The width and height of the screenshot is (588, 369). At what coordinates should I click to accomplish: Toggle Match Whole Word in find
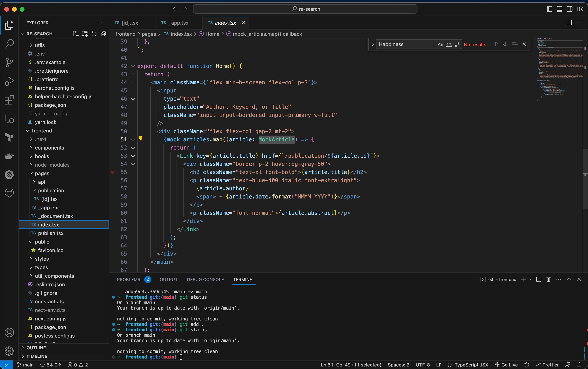[449, 44]
